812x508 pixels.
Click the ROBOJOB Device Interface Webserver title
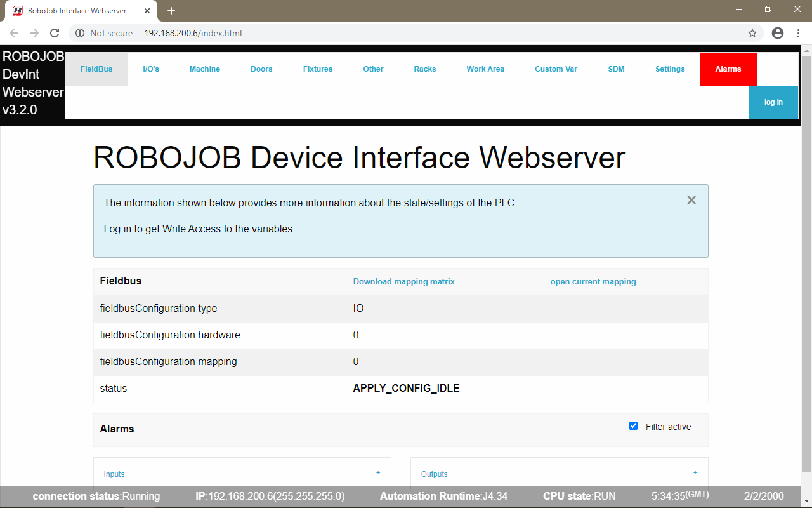[359, 157]
